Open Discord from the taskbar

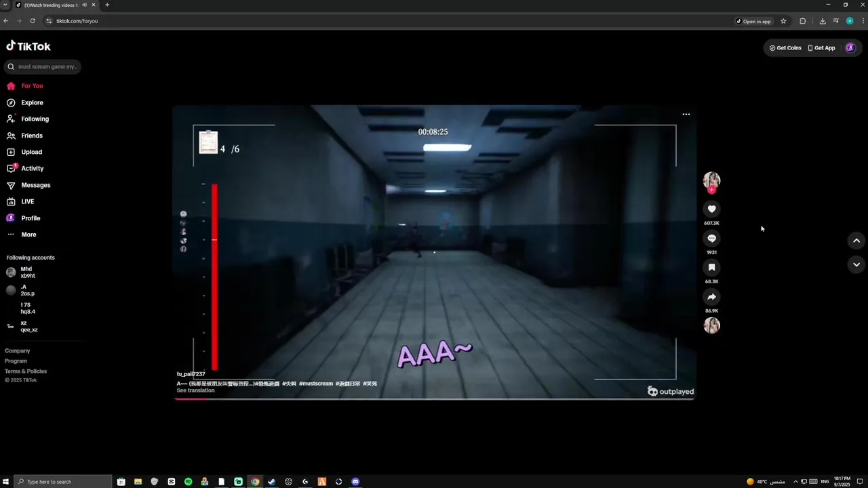355,482
